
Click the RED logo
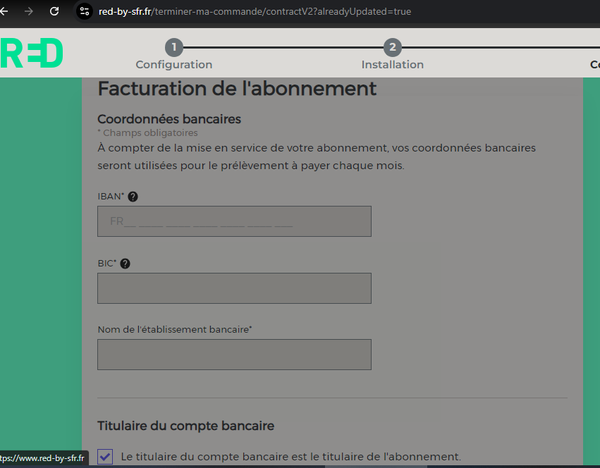tap(32, 53)
